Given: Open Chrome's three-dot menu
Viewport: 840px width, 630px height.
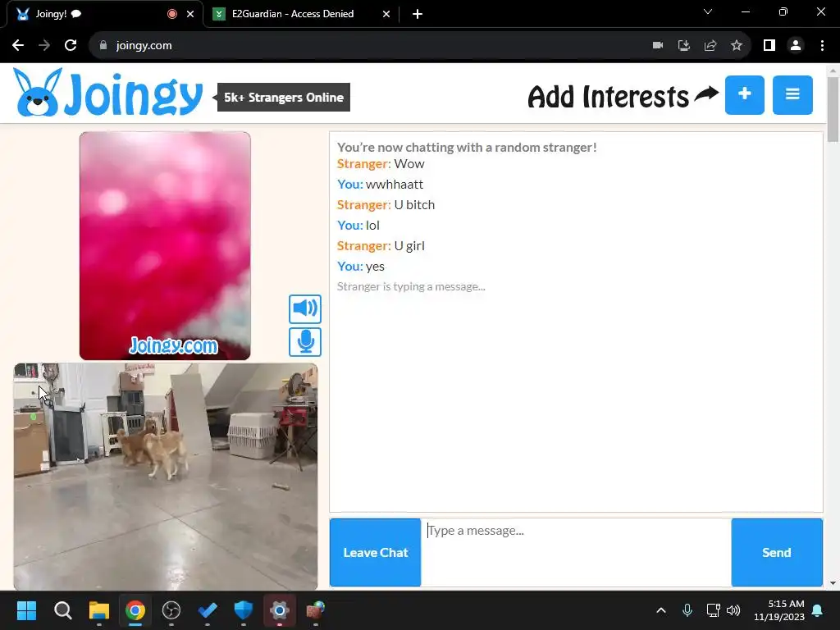Looking at the screenshot, I should pos(822,46).
